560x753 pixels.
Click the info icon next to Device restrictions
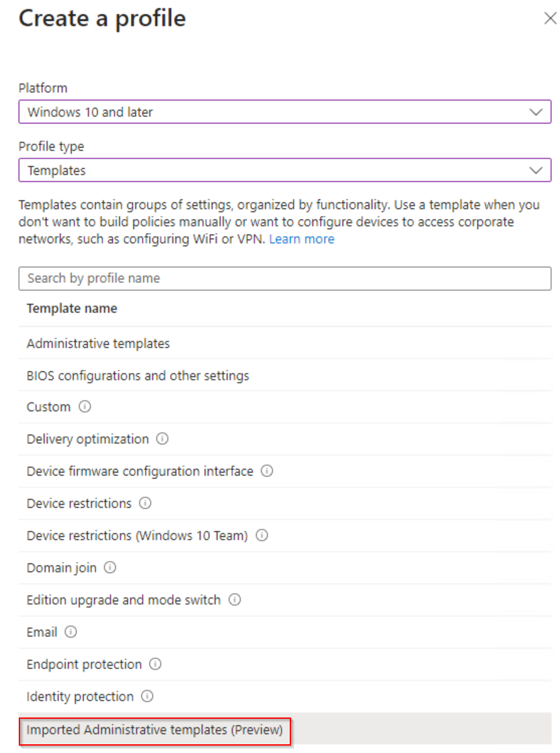[x=145, y=504]
